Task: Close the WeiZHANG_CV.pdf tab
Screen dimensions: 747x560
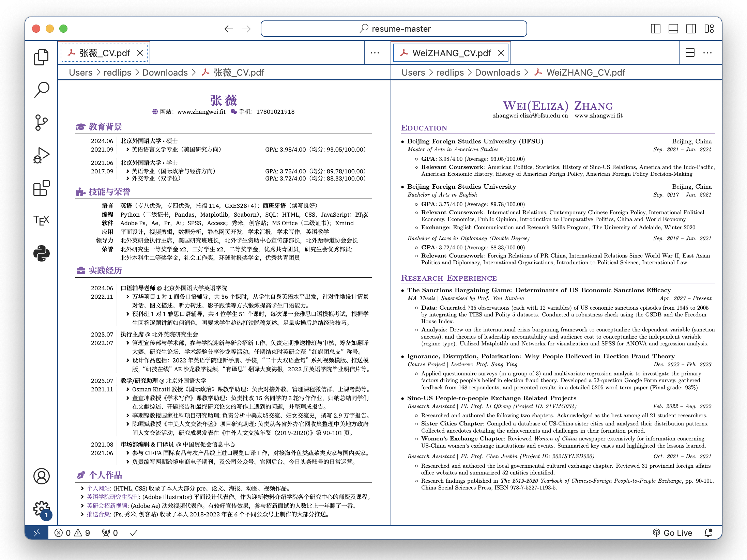Action: [x=501, y=53]
